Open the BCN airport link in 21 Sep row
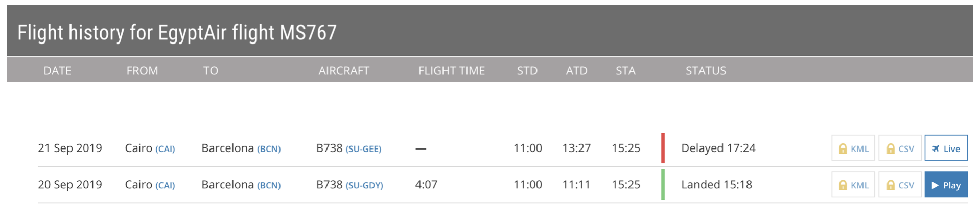Viewport: 980px width, 213px height. click(x=269, y=149)
